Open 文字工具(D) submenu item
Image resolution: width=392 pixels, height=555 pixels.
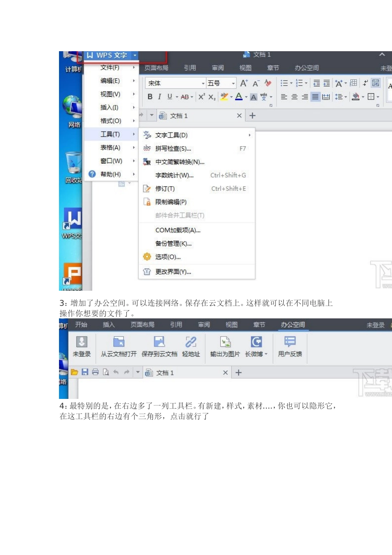point(196,135)
